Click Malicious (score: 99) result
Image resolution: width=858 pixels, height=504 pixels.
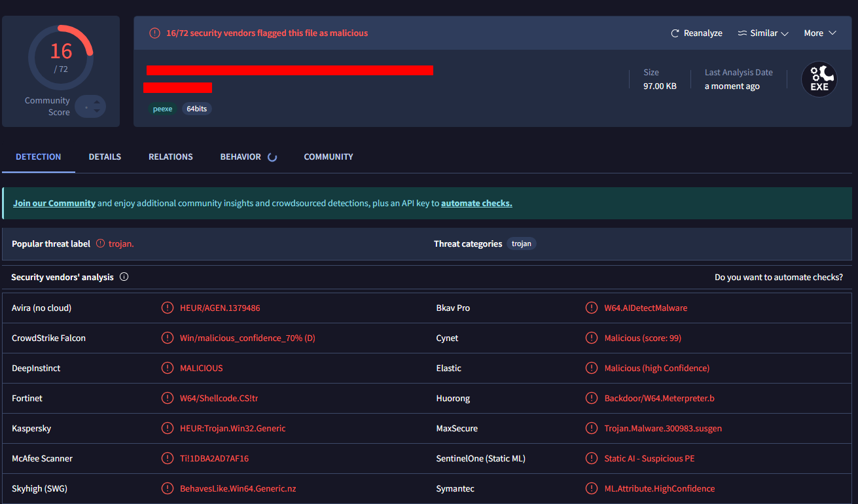(643, 338)
